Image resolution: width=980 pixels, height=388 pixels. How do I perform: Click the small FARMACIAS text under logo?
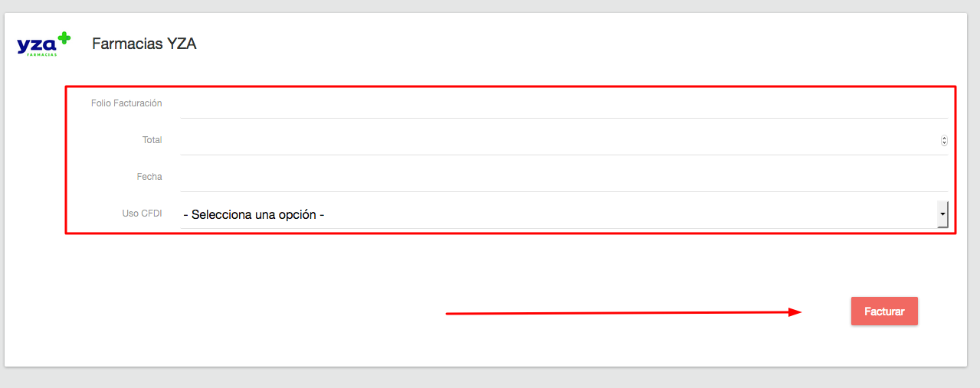click(41, 55)
